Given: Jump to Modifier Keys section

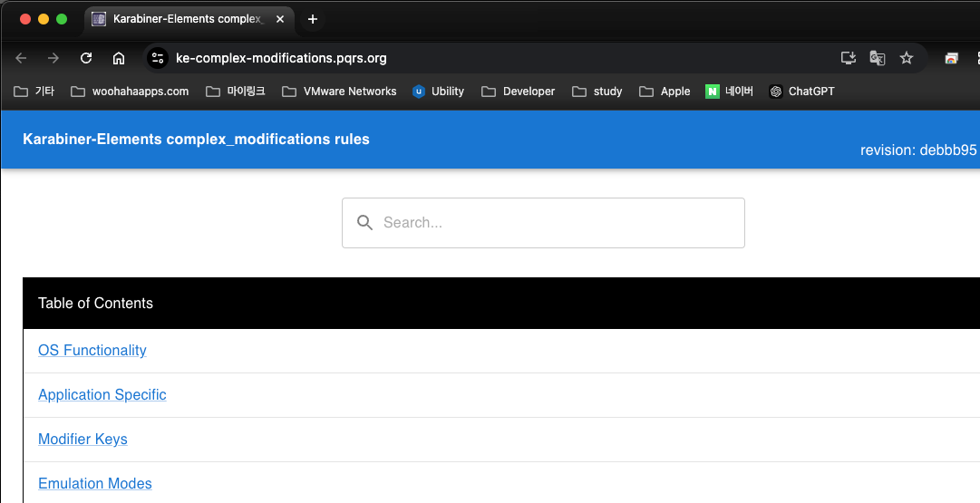Looking at the screenshot, I should [x=82, y=439].
